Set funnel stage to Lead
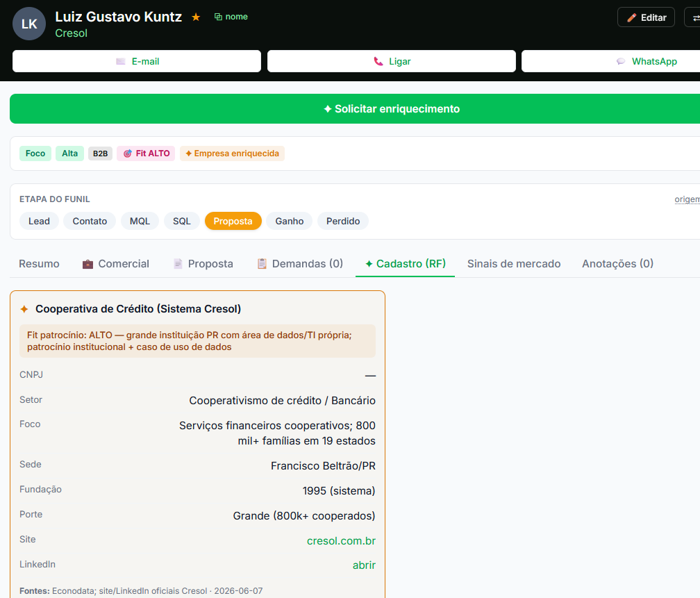The image size is (700, 598). pyautogui.click(x=40, y=221)
